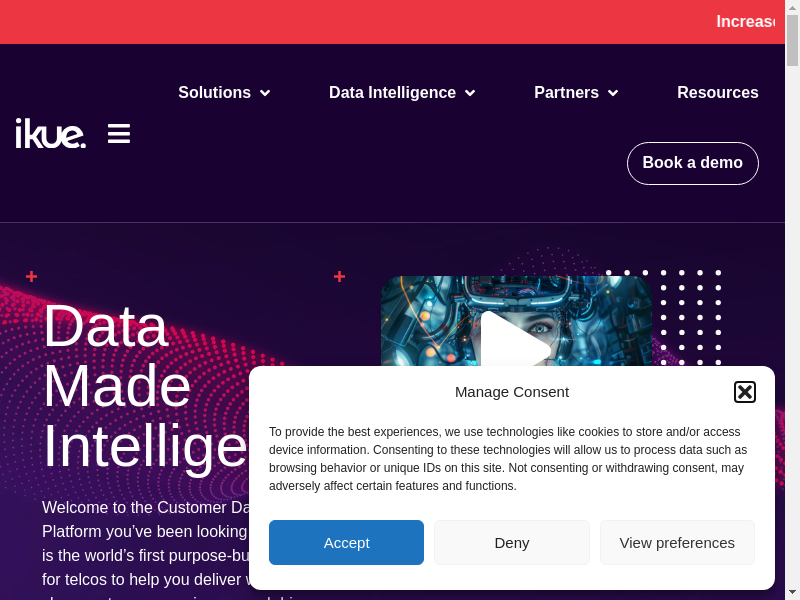Image resolution: width=800 pixels, height=600 pixels.
Task: Click the scrollbar down arrow
Action: tap(792, 591)
